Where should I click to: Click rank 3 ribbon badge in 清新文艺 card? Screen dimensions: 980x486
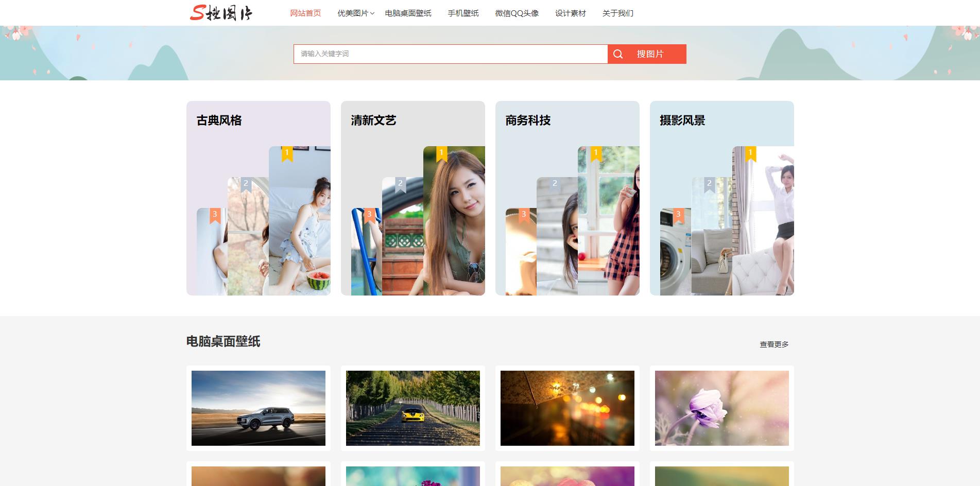pyautogui.click(x=370, y=216)
